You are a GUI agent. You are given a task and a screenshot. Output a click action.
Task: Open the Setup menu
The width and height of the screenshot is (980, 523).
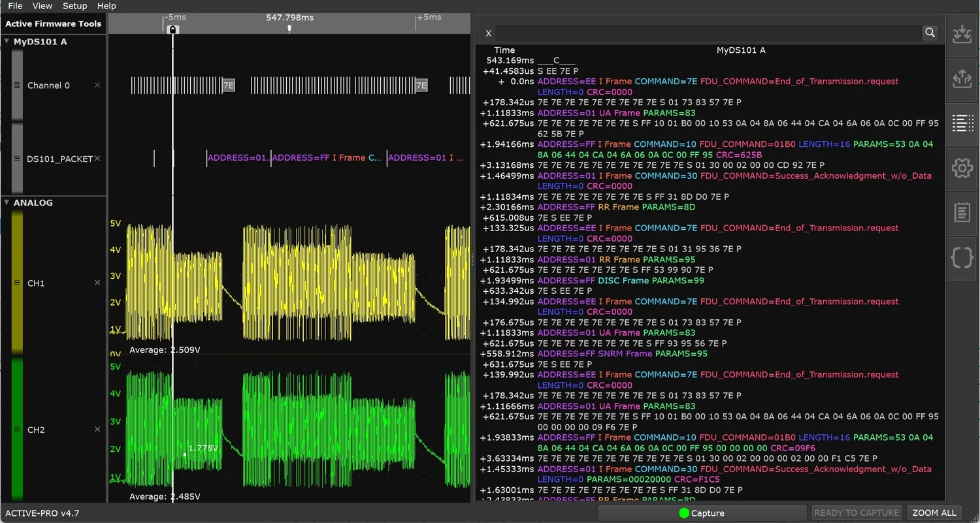point(74,6)
